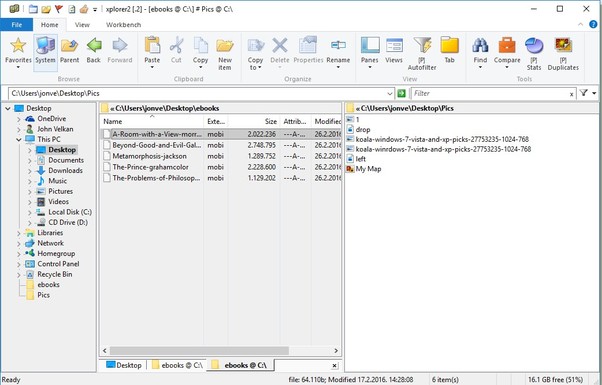The width and height of the screenshot is (602, 385).
Task: Click the red flag quick access icon
Action: [59, 8]
